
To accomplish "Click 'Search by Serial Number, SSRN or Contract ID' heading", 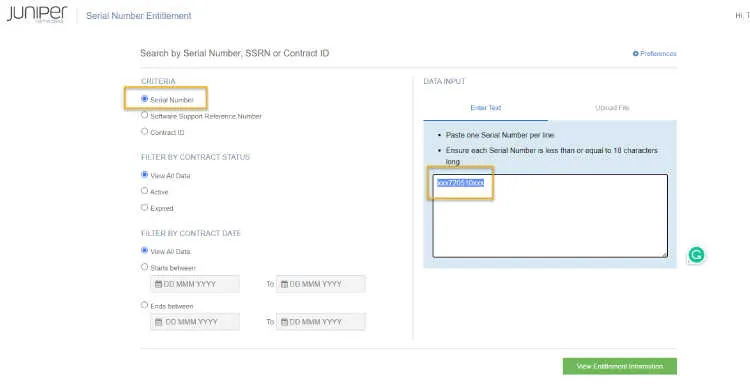I will pyautogui.click(x=234, y=53).
